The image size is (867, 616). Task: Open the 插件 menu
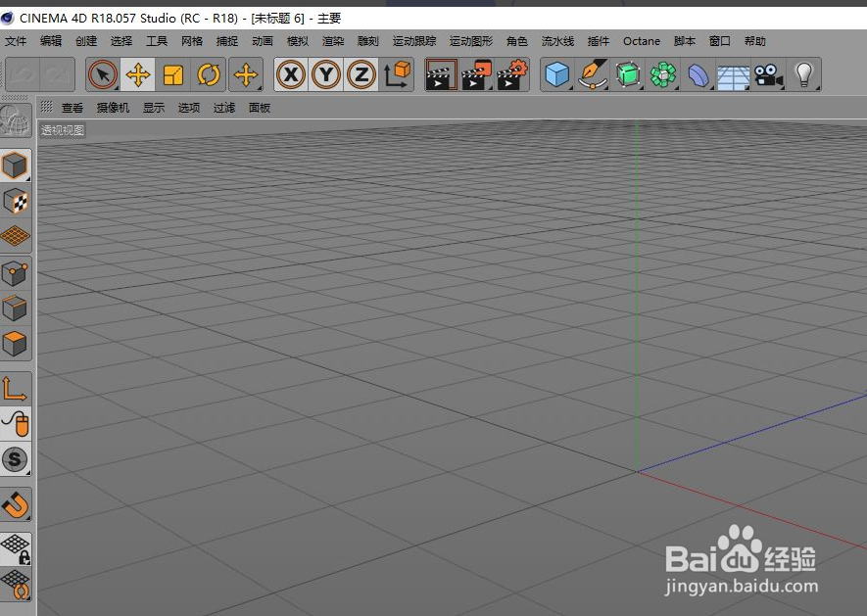coord(599,41)
